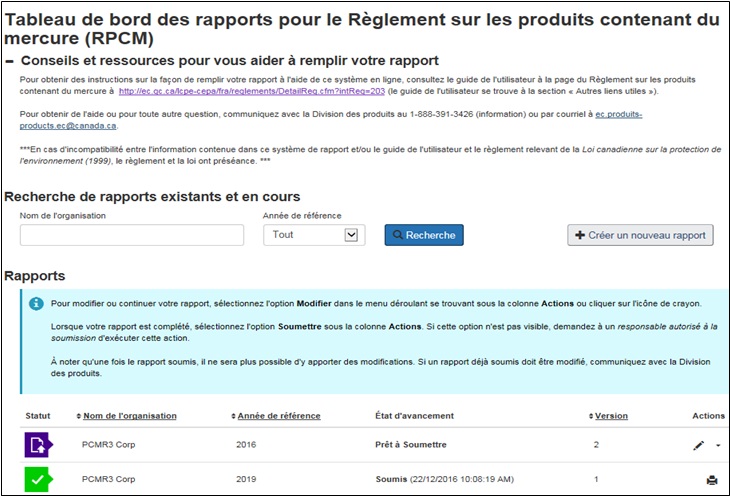
Task: Click the sort arrows beside Année de référence header
Action: pos(231,416)
